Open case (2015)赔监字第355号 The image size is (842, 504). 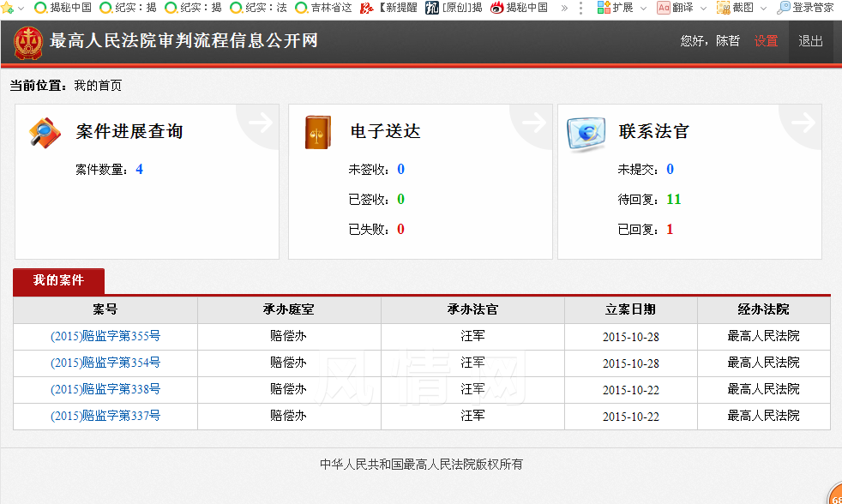pos(105,336)
